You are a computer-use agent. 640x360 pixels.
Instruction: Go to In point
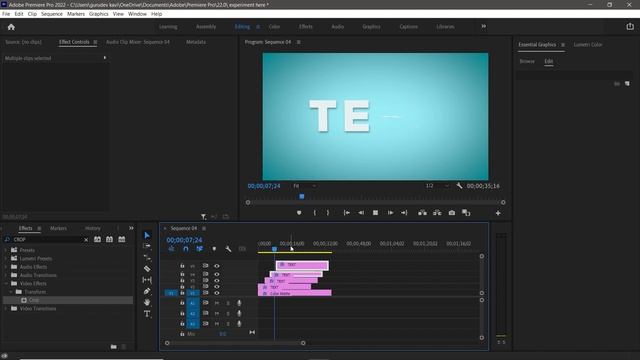pos(347,213)
